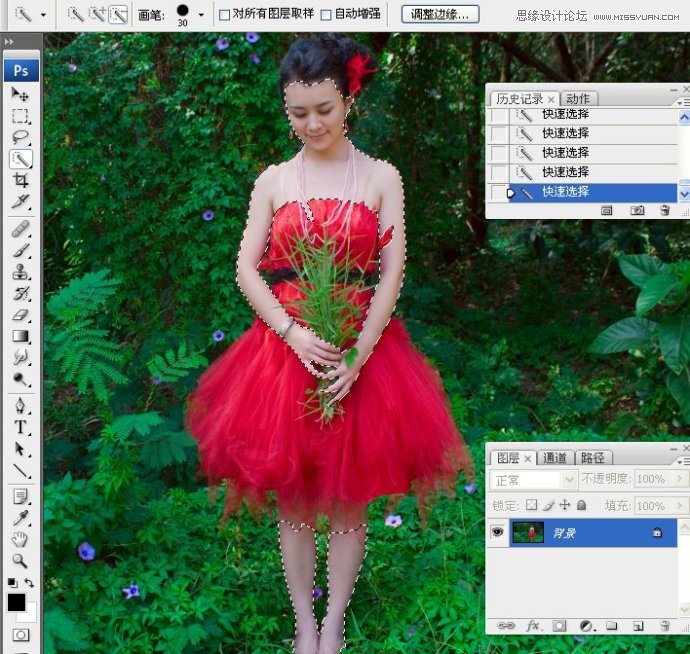Select the Line shape tool
Viewport: 690px width, 654px height.
pyautogui.click(x=20, y=470)
